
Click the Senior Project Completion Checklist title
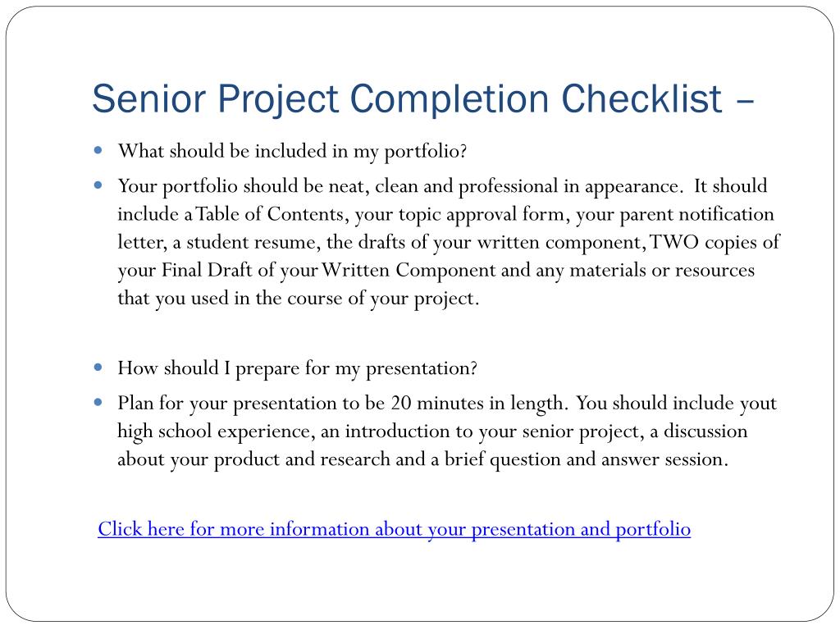pyautogui.click(x=423, y=99)
